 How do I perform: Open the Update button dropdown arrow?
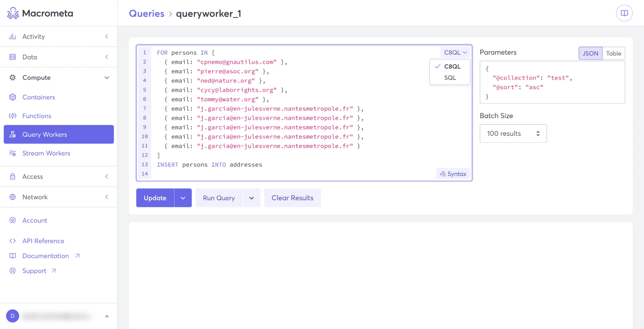click(183, 198)
